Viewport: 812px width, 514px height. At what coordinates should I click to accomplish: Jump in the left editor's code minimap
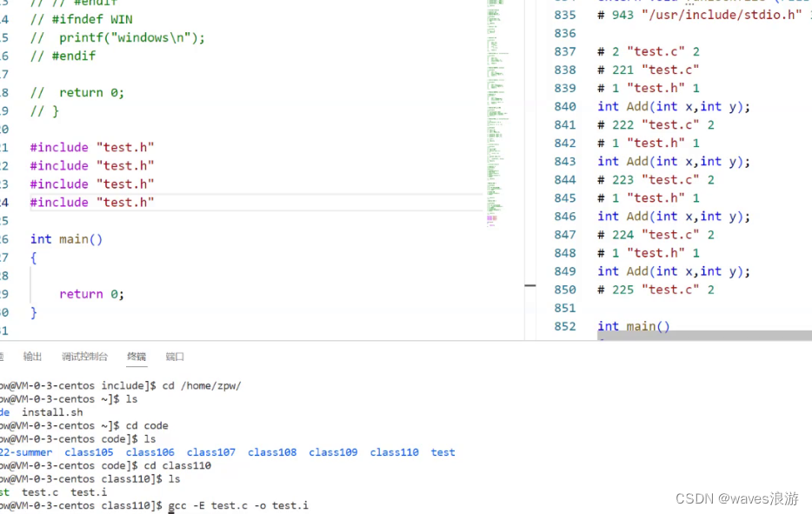click(497, 114)
